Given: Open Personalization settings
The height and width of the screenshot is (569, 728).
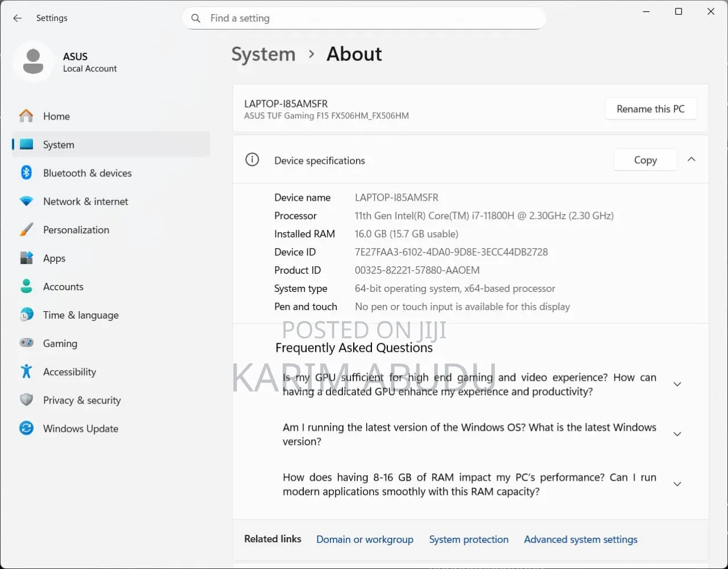Looking at the screenshot, I should (x=111, y=230).
